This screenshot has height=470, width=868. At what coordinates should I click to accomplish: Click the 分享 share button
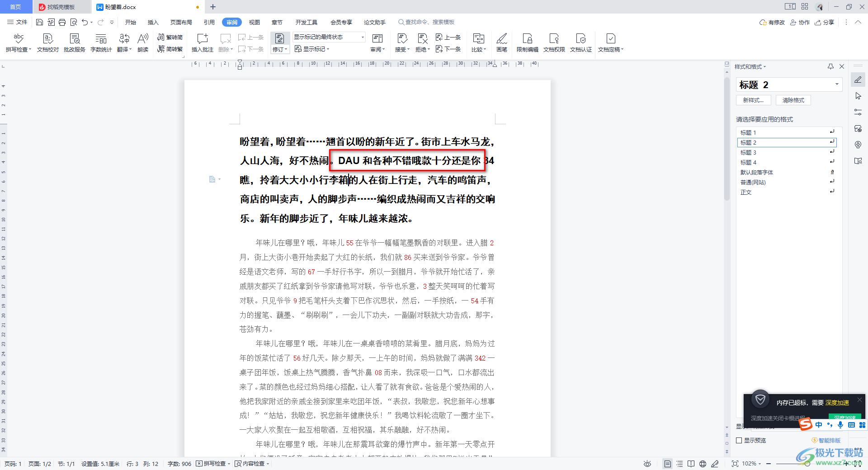tap(825, 22)
